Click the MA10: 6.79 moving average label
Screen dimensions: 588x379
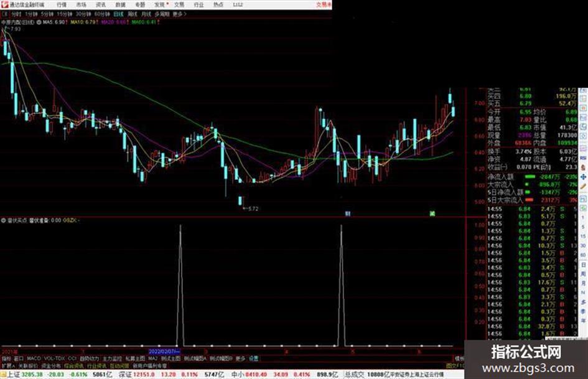(83, 22)
